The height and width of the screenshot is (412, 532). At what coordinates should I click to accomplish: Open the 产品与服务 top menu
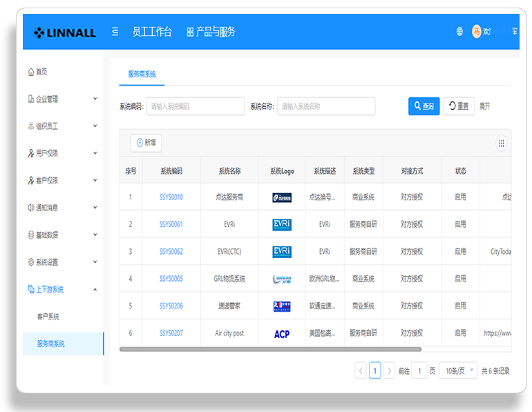[x=211, y=32]
